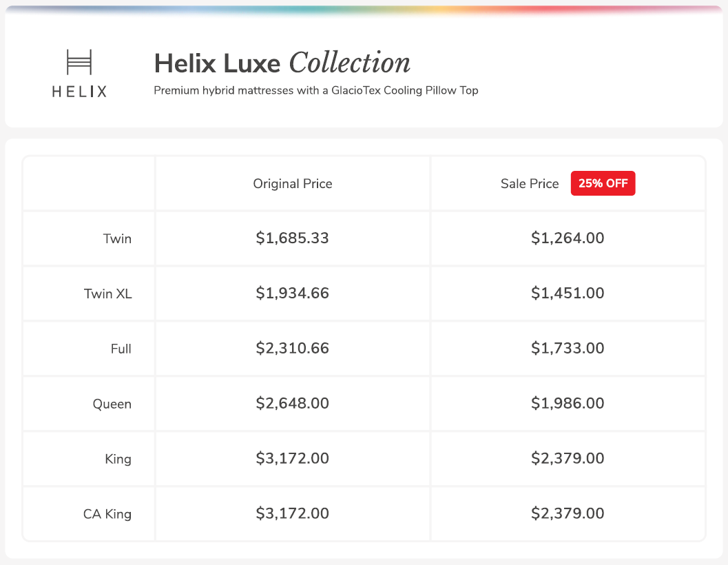The image size is (728, 565).
Task: Select the Original Price column header
Action: 292,184
